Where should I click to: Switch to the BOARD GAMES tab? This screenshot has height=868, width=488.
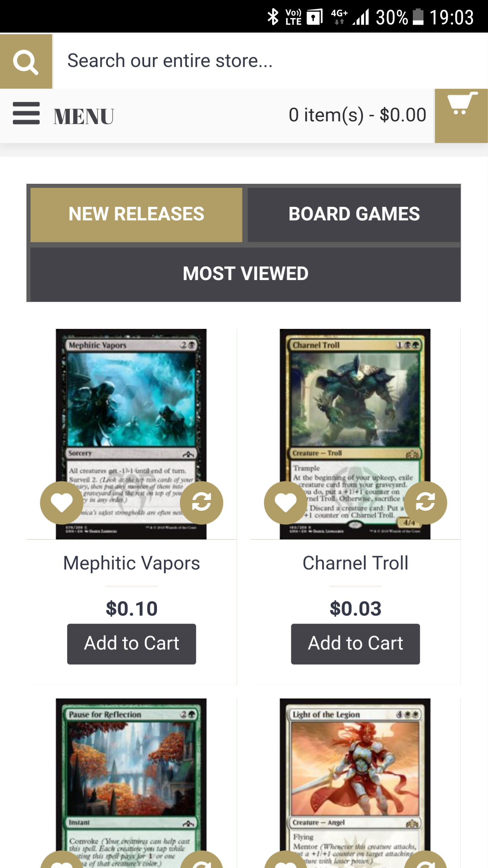click(354, 215)
